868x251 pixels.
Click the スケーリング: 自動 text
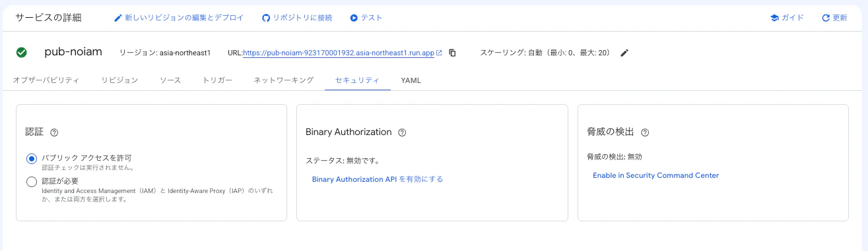pyautogui.click(x=545, y=53)
